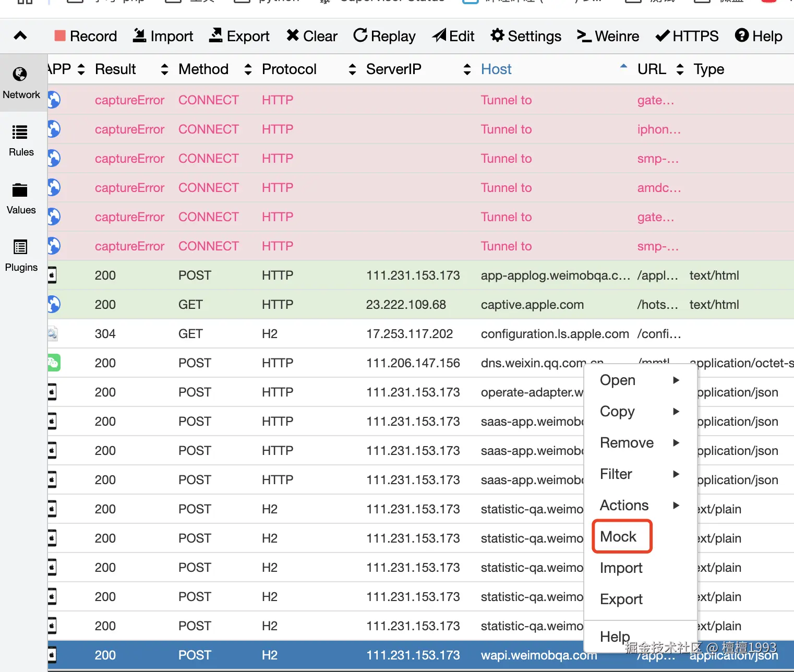
Task: Select the operate-adapter request row
Action: 420,392
